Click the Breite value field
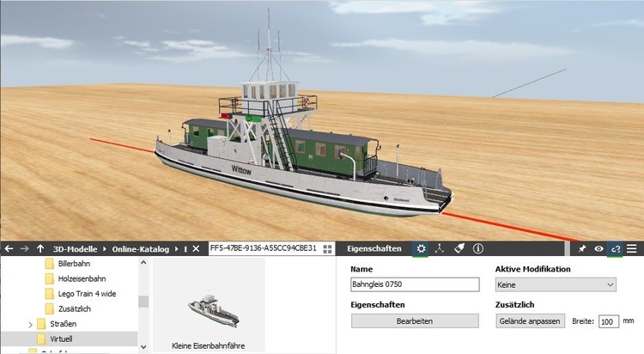This screenshot has height=354, width=644. pos(609,321)
